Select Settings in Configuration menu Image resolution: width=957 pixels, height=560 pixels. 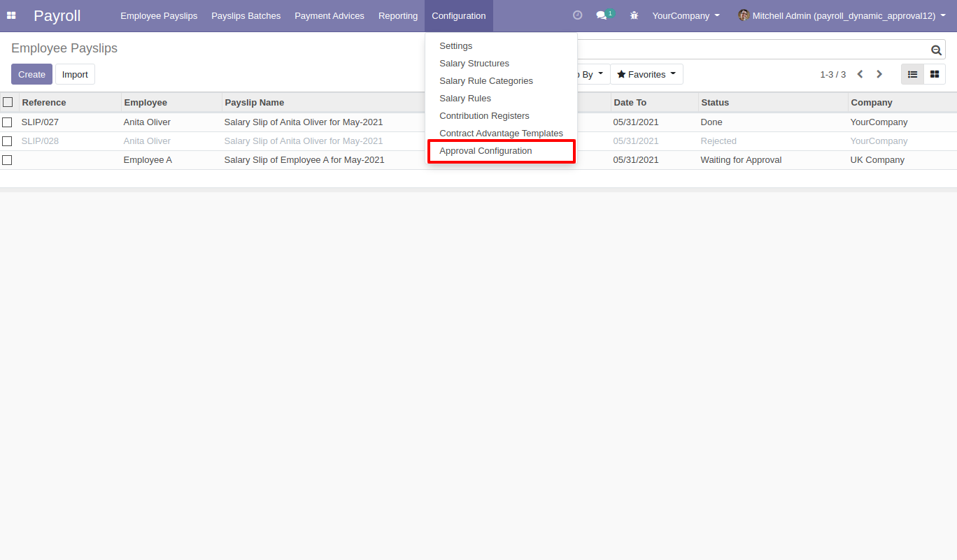tap(502, 46)
